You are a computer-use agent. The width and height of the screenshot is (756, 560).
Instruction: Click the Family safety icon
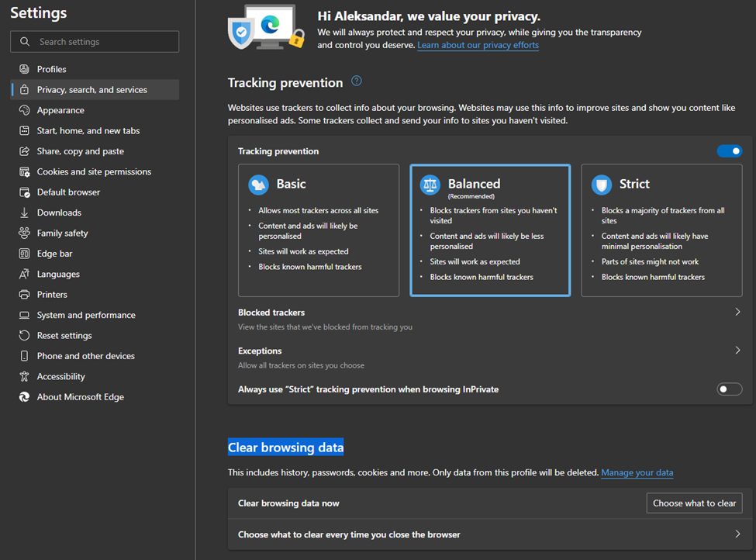(24, 233)
